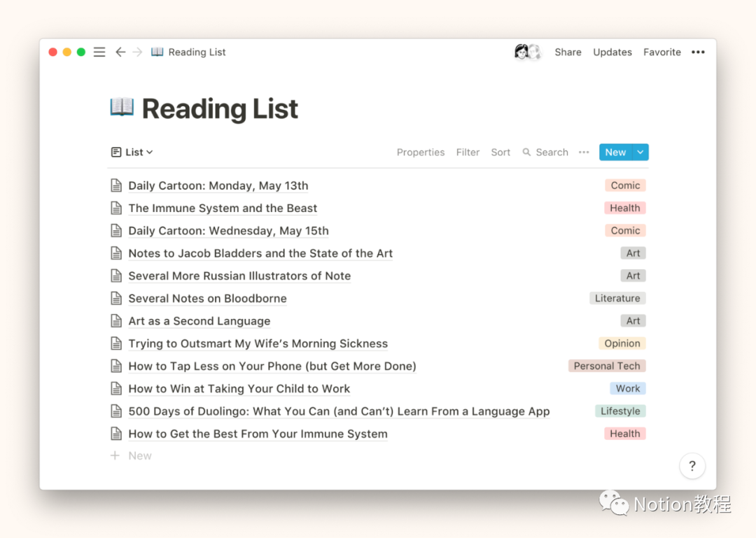The image size is (756, 538).
Task: Open the sidebar hamburger menu
Action: click(x=99, y=52)
